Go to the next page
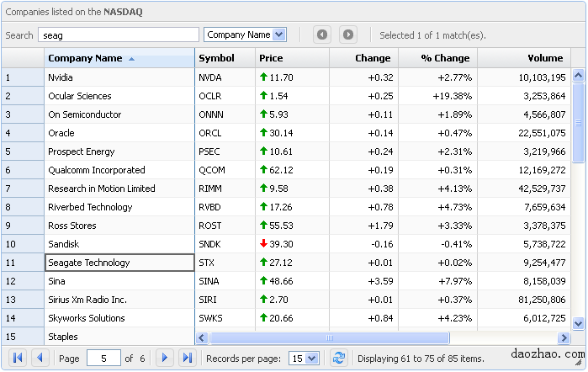Image resolution: width=588 pixels, height=372 pixels. point(164,358)
